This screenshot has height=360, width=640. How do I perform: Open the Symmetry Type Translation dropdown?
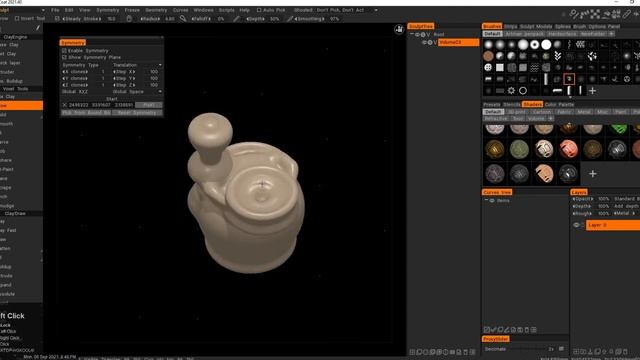click(137, 65)
